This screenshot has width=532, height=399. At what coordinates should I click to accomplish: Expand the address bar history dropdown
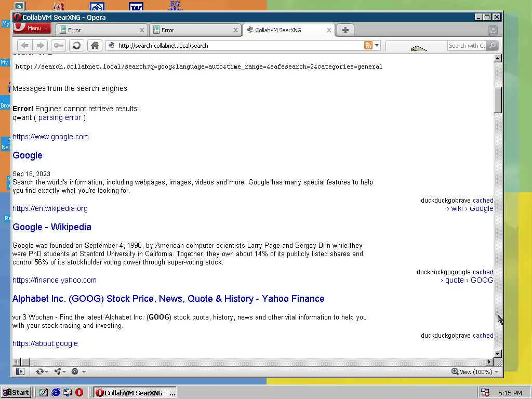[x=377, y=46]
